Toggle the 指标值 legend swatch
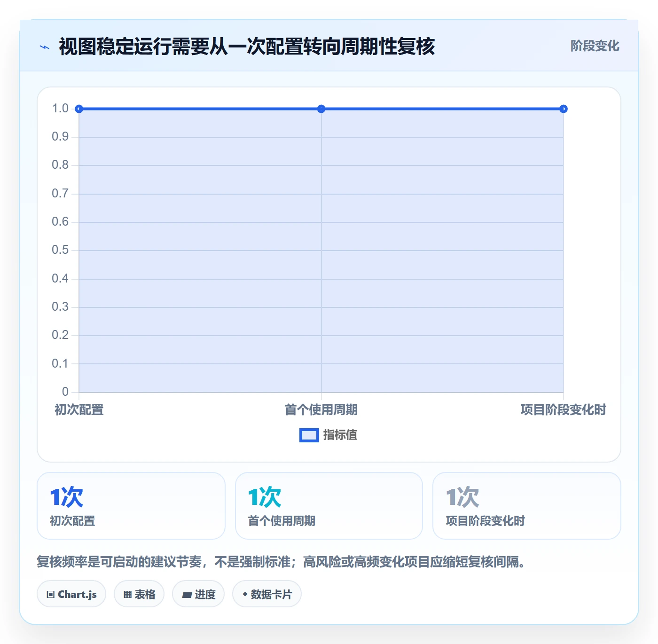Viewport: 658px width, 644px height. (309, 435)
